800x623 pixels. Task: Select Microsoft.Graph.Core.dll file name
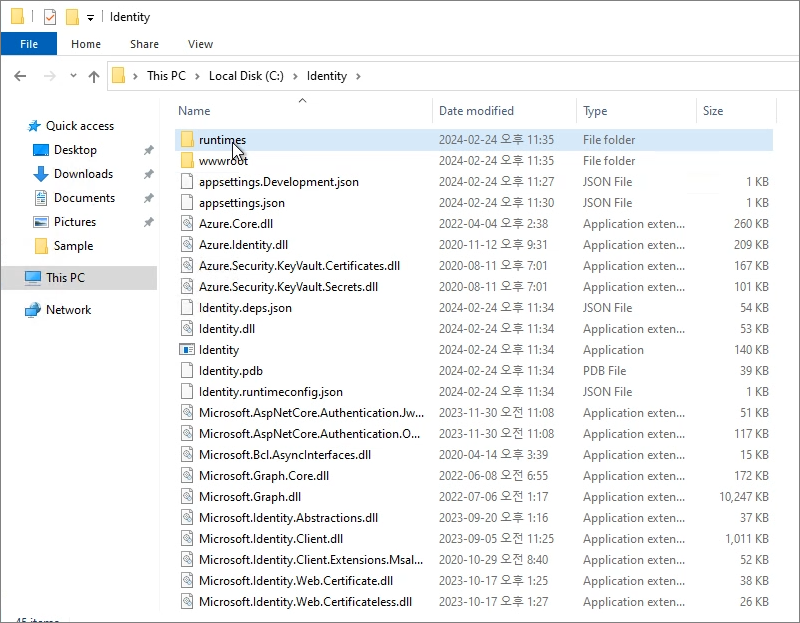point(264,476)
